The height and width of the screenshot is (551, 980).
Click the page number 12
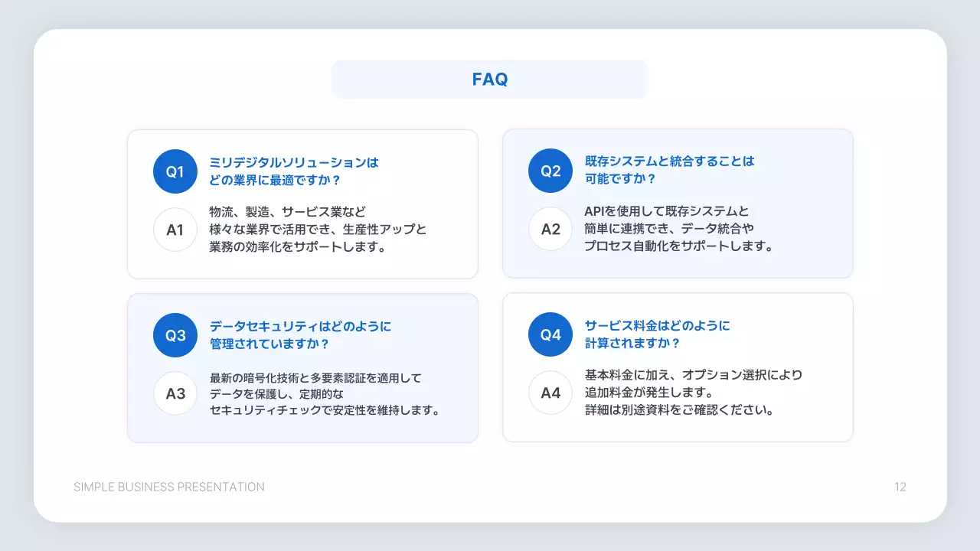point(900,487)
